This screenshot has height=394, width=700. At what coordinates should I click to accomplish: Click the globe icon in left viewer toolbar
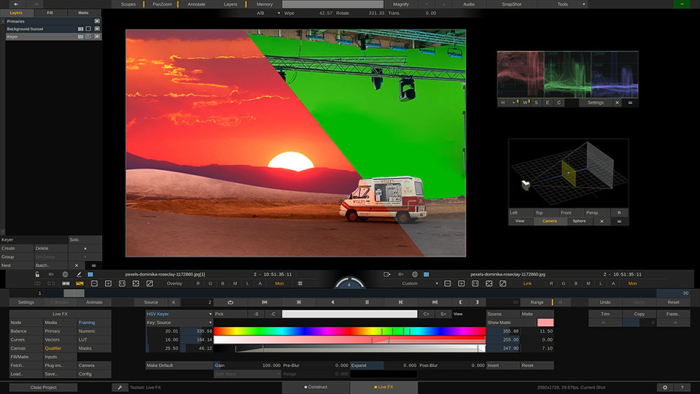[x=65, y=274]
